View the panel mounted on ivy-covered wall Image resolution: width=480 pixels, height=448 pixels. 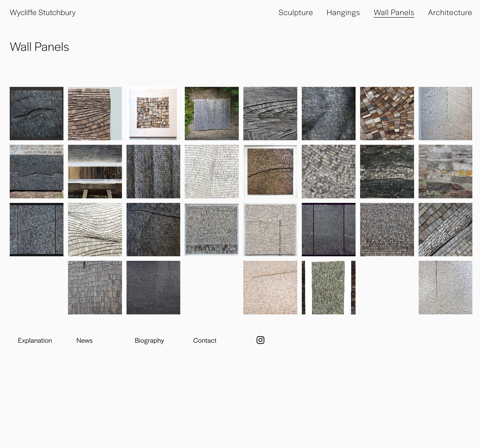212,113
